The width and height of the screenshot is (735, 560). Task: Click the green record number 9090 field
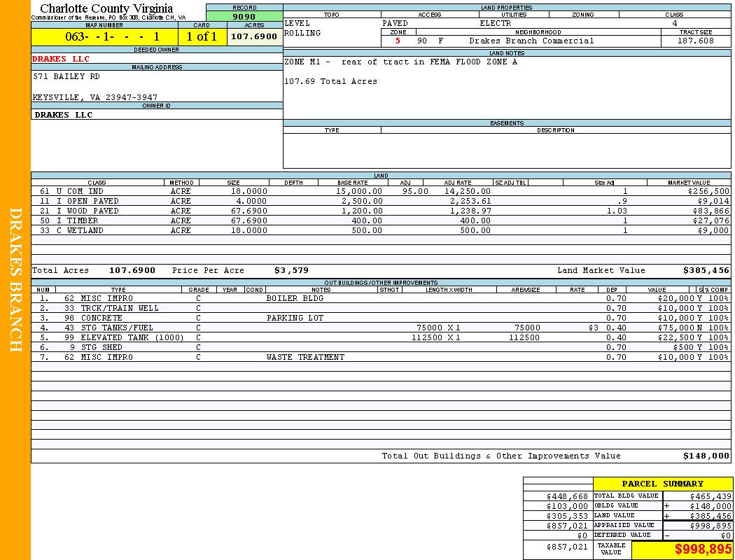pos(244,17)
